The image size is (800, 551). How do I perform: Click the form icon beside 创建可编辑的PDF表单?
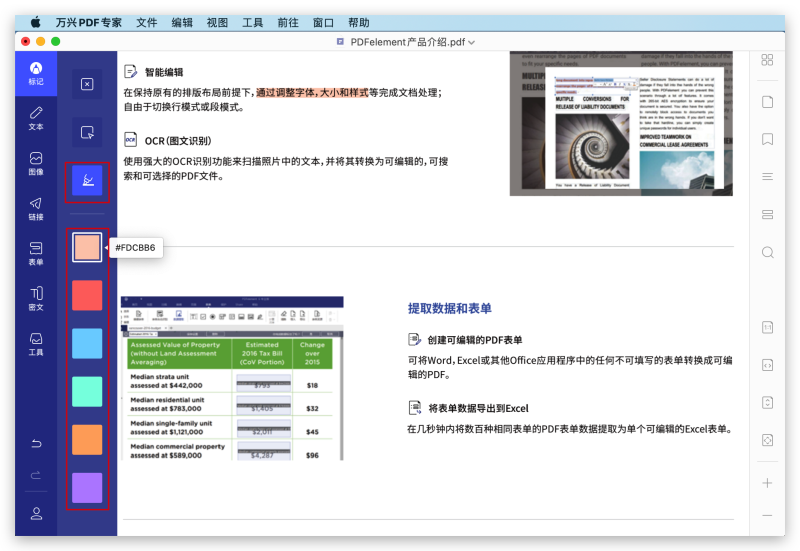point(414,339)
